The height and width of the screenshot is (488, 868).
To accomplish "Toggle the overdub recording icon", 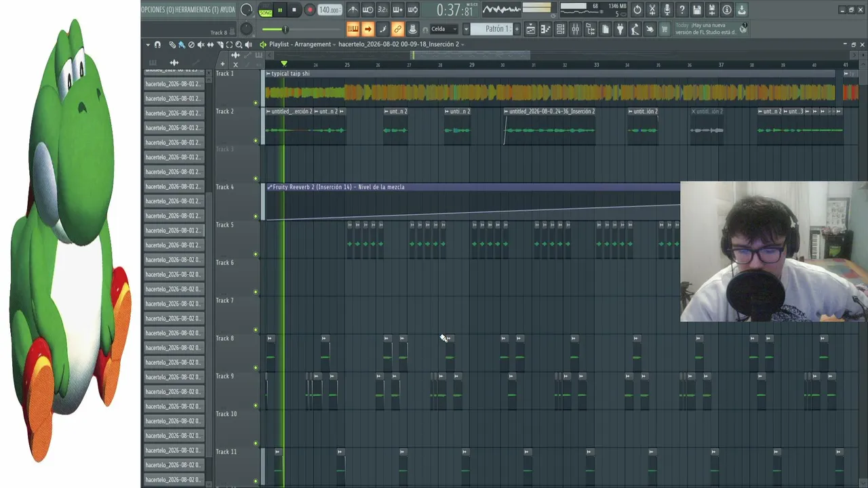I will (x=398, y=10).
